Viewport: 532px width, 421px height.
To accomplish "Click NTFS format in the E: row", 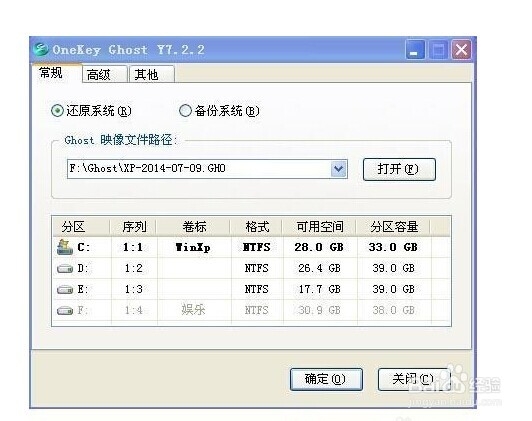I will pyautogui.click(x=256, y=289).
